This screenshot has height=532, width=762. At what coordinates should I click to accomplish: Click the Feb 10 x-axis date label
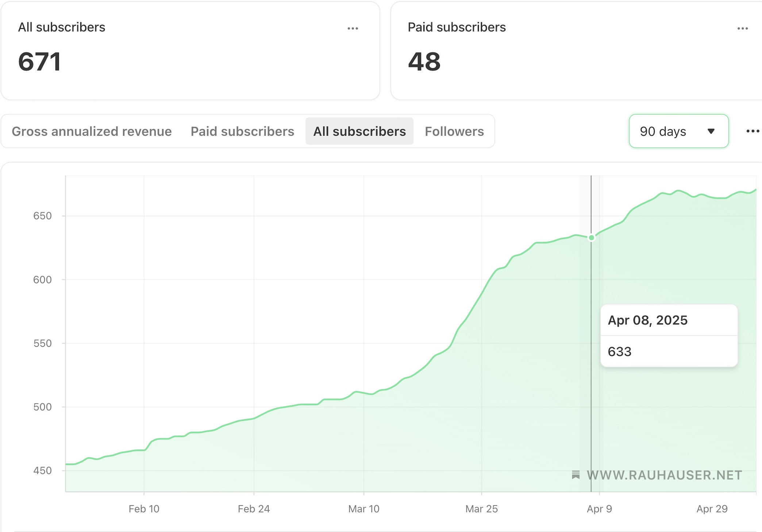144,509
